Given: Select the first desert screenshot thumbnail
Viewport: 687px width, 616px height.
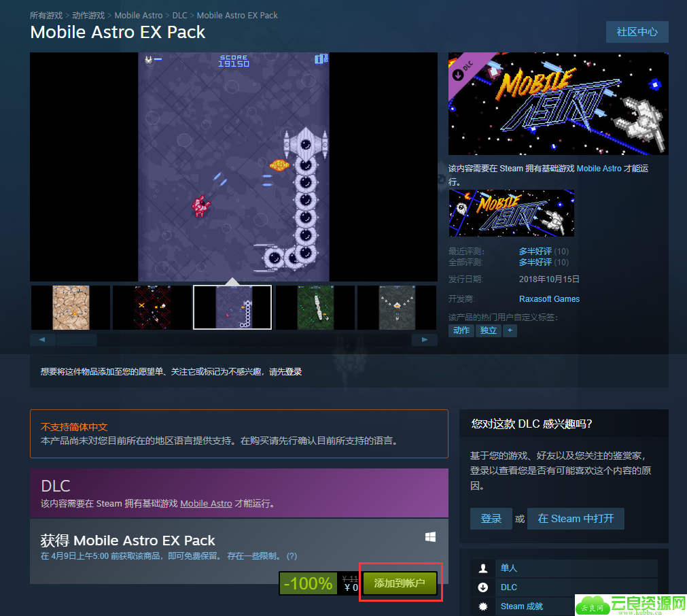Looking at the screenshot, I should [x=71, y=307].
